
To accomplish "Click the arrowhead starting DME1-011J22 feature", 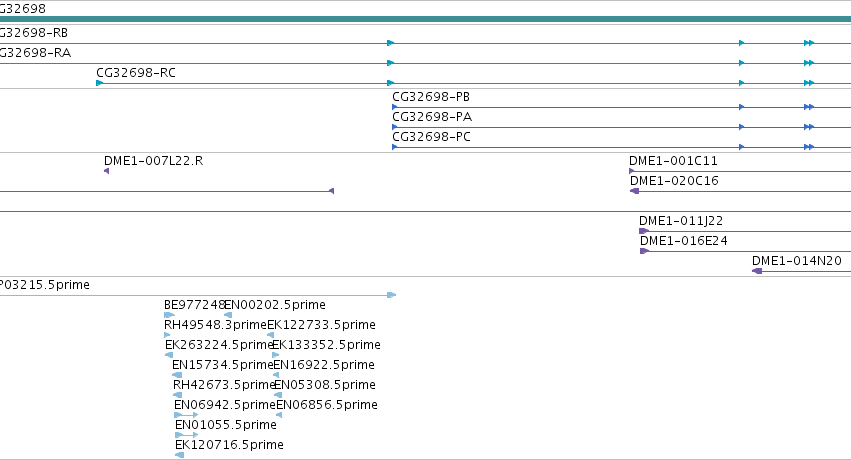I will (644, 231).
